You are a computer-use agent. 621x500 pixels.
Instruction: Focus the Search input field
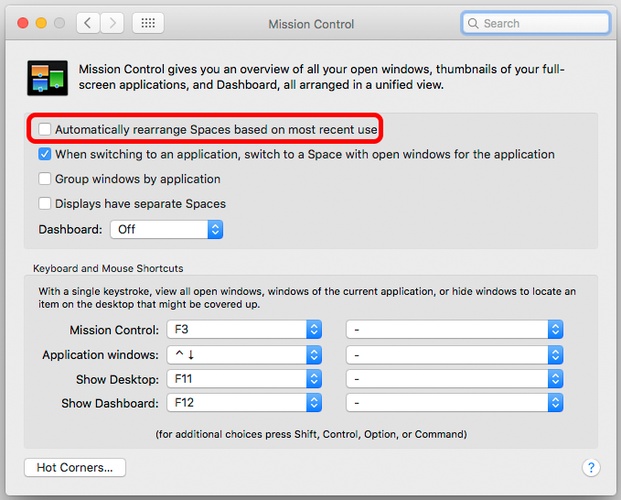coord(535,23)
